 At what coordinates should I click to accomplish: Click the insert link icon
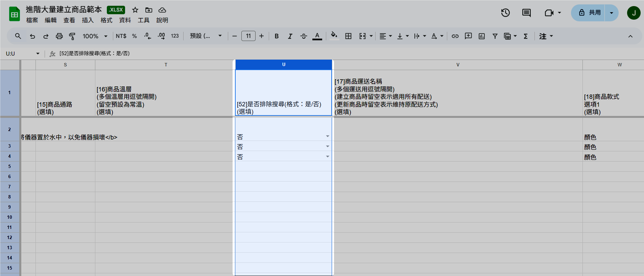point(455,36)
